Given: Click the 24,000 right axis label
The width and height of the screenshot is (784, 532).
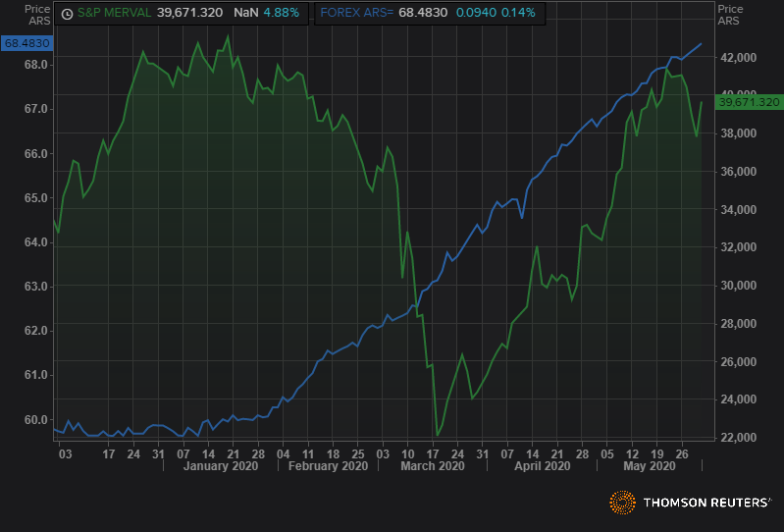Looking at the screenshot, I should pyautogui.click(x=738, y=399).
